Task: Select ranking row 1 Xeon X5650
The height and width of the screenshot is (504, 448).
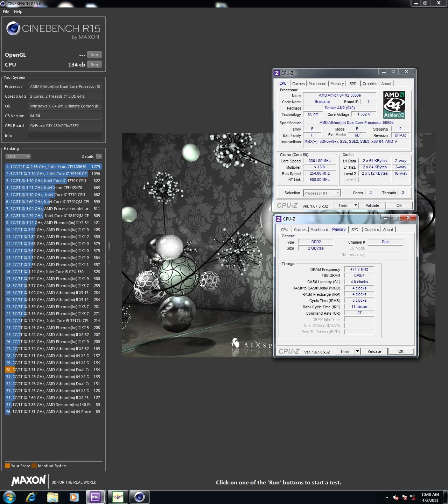Action: pos(53,167)
